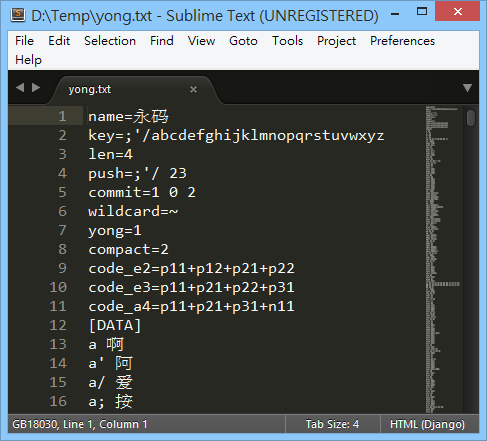Click GB18030, Line 1, Column 1 status text

pos(80,424)
